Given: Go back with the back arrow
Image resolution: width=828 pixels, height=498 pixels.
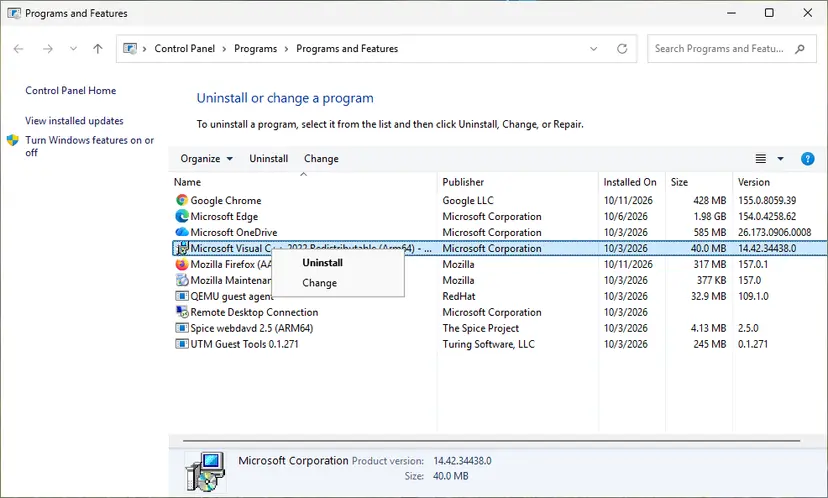Looking at the screenshot, I should coord(18,49).
